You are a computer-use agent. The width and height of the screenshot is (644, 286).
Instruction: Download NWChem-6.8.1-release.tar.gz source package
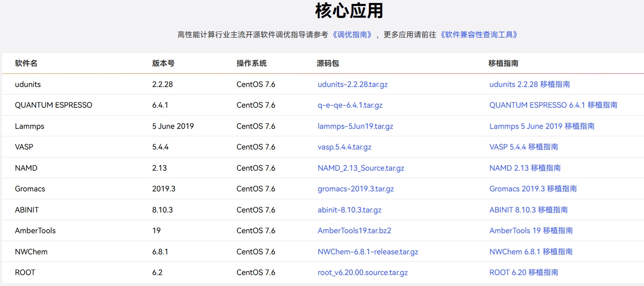point(368,252)
